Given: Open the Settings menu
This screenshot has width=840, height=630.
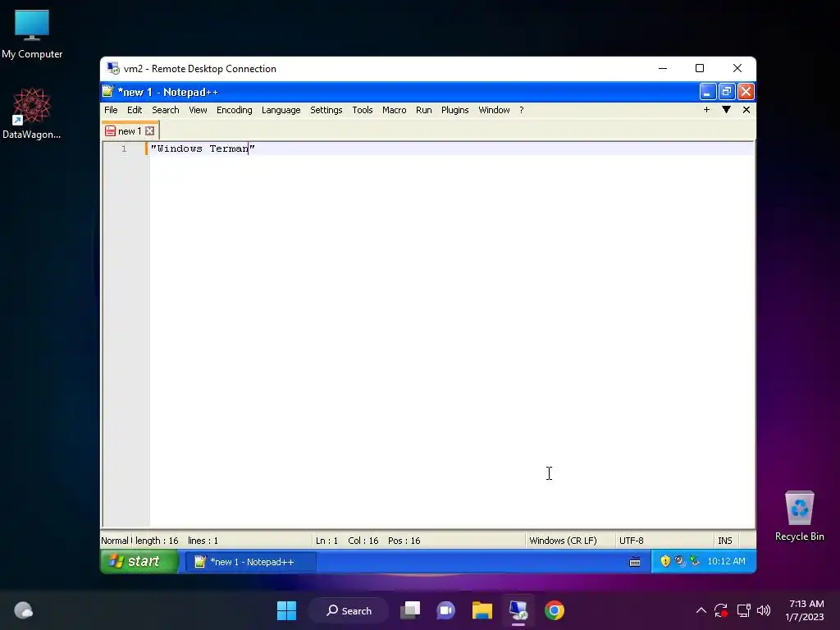Looking at the screenshot, I should (326, 110).
